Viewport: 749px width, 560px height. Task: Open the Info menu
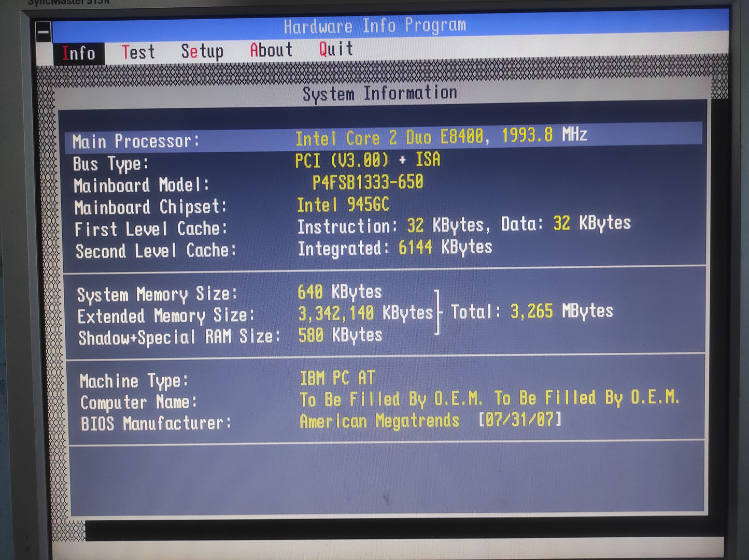click(79, 53)
